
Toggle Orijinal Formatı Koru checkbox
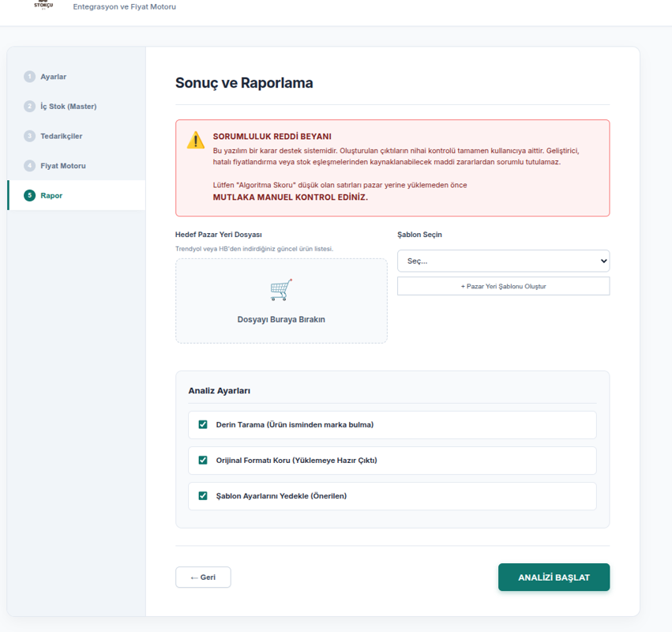pyautogui.click(x=203, y=460)
